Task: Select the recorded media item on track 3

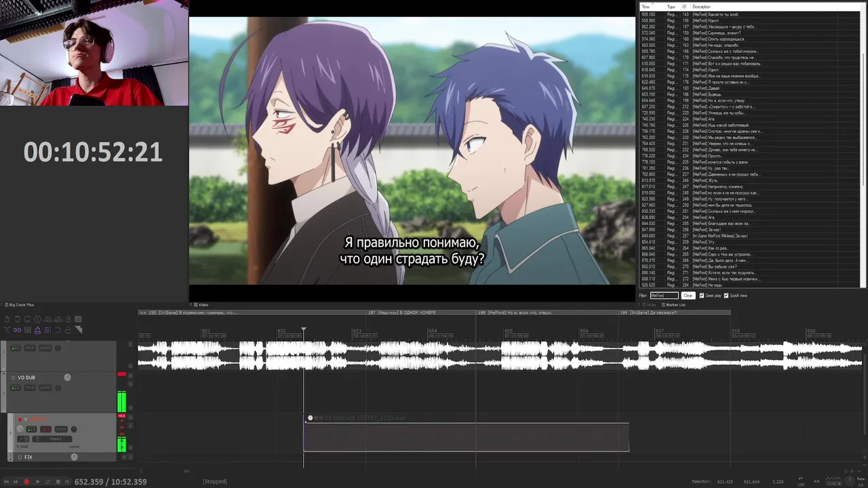Action: (x=466, y=436)
